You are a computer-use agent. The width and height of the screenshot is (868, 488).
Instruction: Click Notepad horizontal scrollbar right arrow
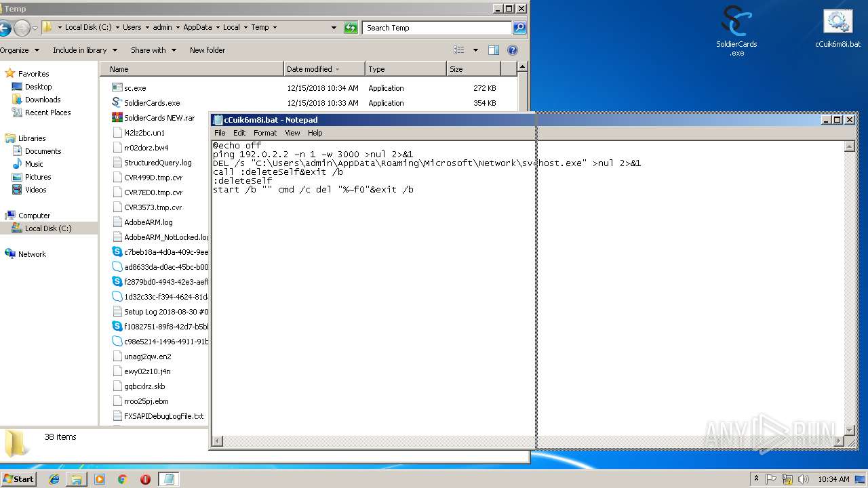pos(837,441)
